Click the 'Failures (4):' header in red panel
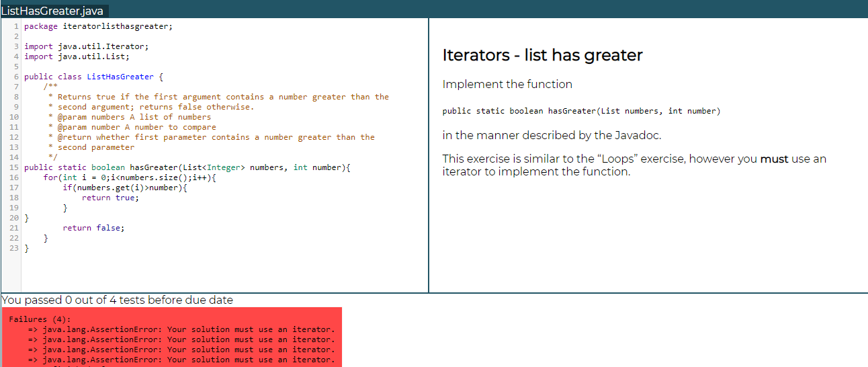The height and width of the screenshot is (367, 868). (40, 319)
